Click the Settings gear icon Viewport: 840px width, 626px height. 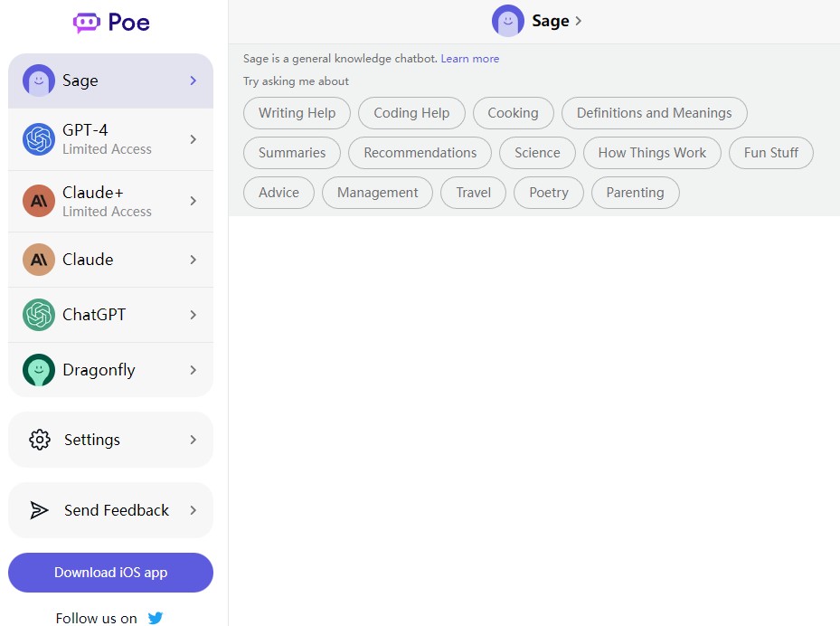click(40, 440)
